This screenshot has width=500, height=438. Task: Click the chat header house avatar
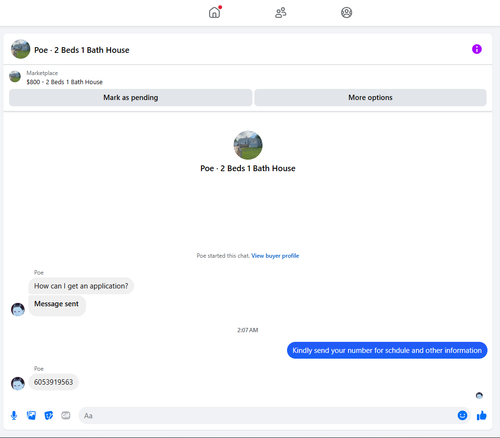click(21, 49)
